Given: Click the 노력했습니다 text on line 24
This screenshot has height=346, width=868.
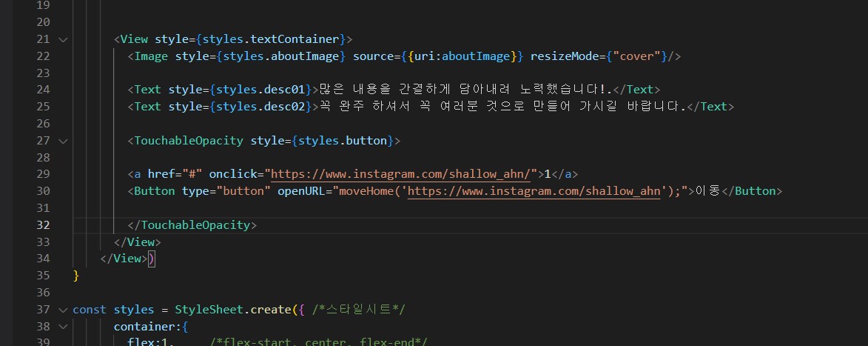Looking at the screenshot, I should (x=562, y=90).
